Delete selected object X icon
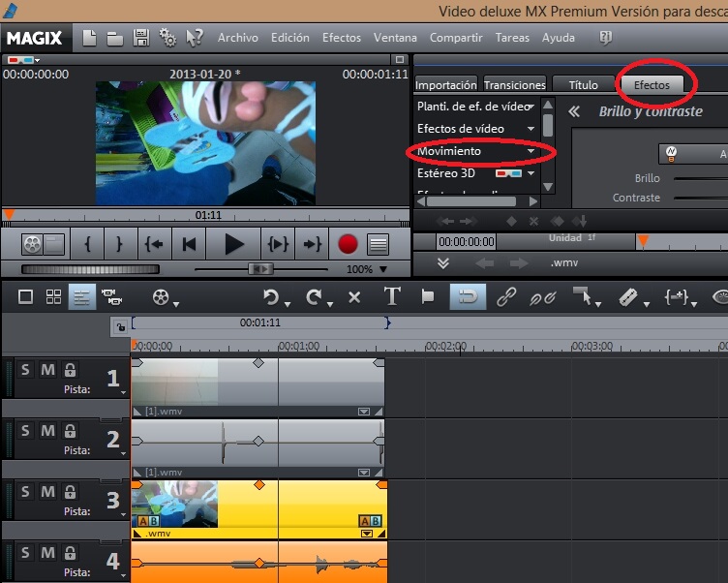The image size is (728, 583). [354, 297]
